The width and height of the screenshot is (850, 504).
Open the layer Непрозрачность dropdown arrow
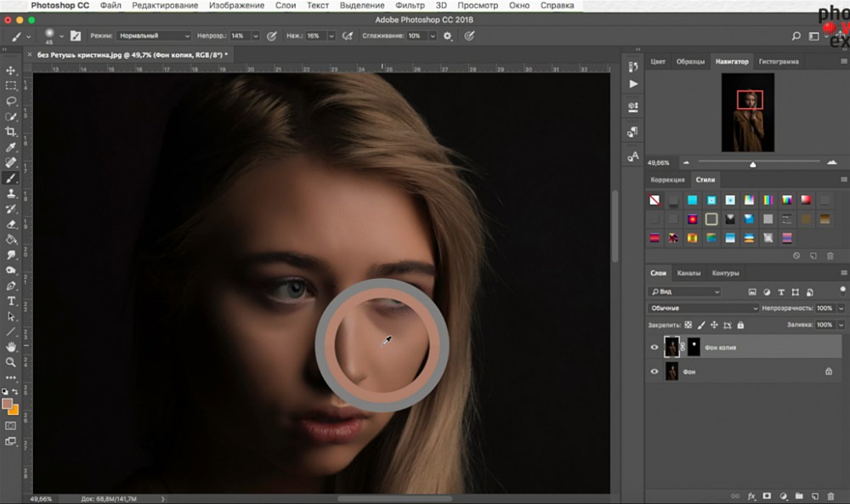click(x=841, y=308)
